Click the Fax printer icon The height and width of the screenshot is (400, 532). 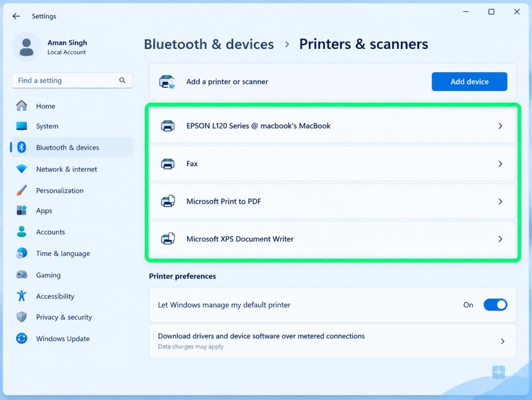[168, 164]
